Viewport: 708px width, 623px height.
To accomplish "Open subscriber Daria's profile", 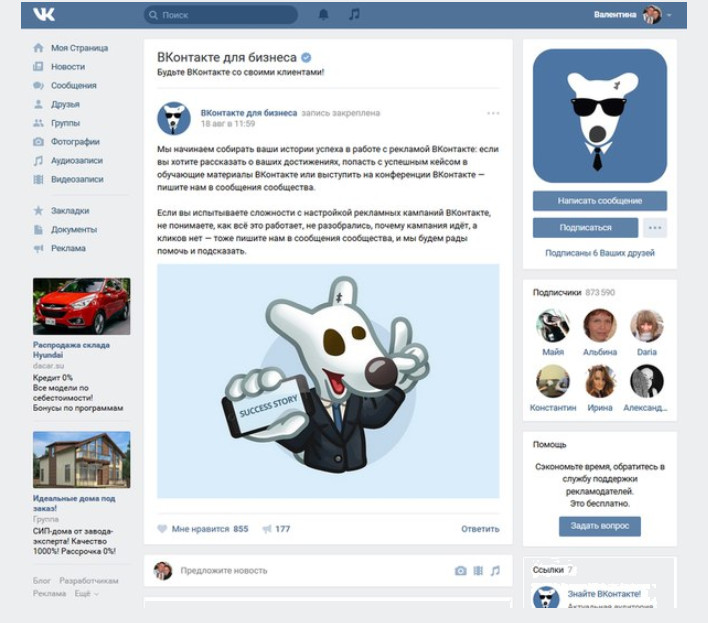I will [x=647, y=325].
